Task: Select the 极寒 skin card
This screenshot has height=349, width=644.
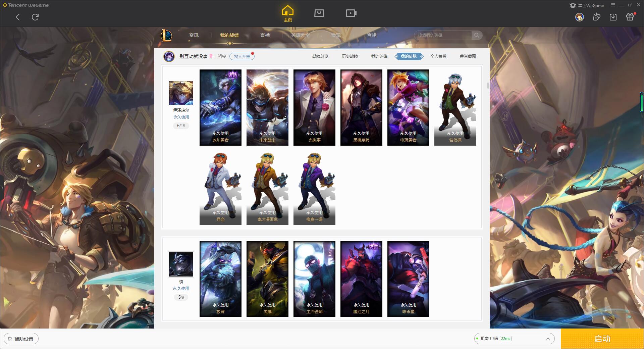Action: click(x=220, y=279)
